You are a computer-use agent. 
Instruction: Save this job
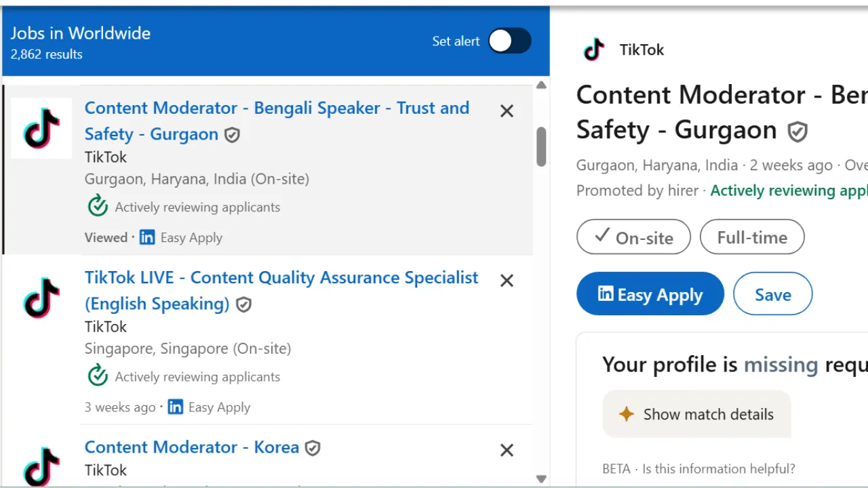[x=773, y=293]
